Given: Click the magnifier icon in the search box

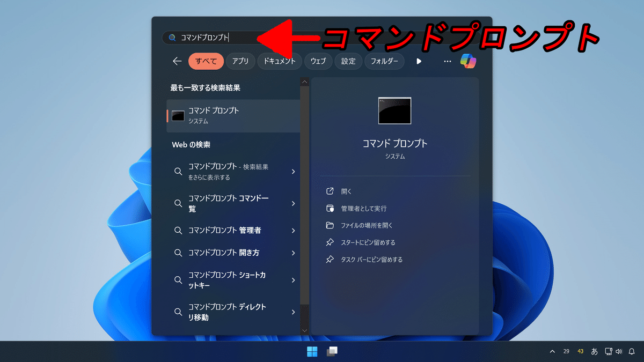Looking at the screenshot, I should (172, 38).
